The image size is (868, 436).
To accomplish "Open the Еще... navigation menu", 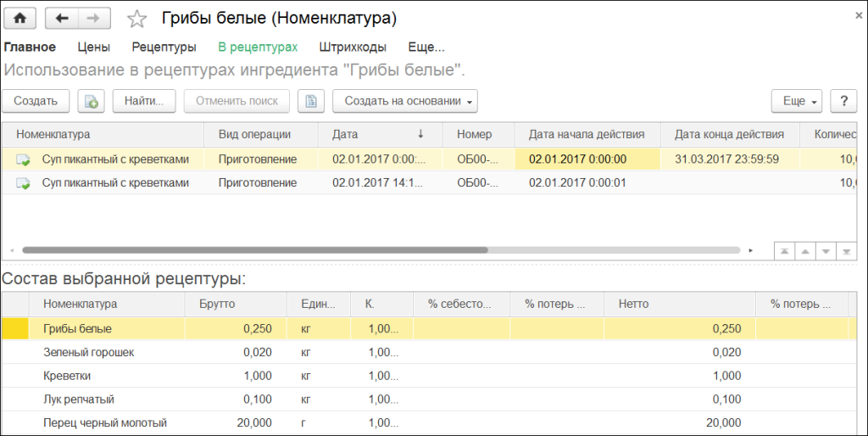I will [x=426, y=48].
